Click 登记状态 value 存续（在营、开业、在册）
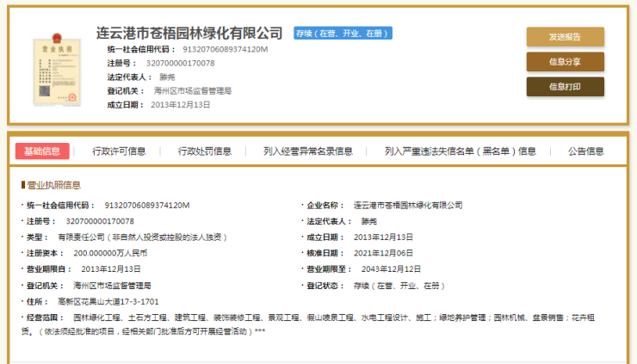Screen dimensions: 637x364 click(x=399, y=286)
